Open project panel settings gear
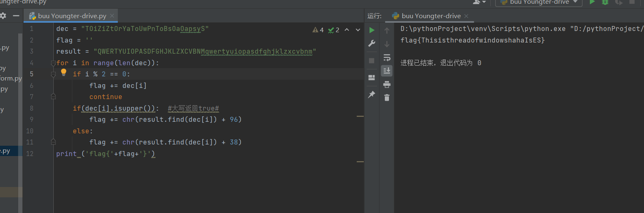 (3, 16)
